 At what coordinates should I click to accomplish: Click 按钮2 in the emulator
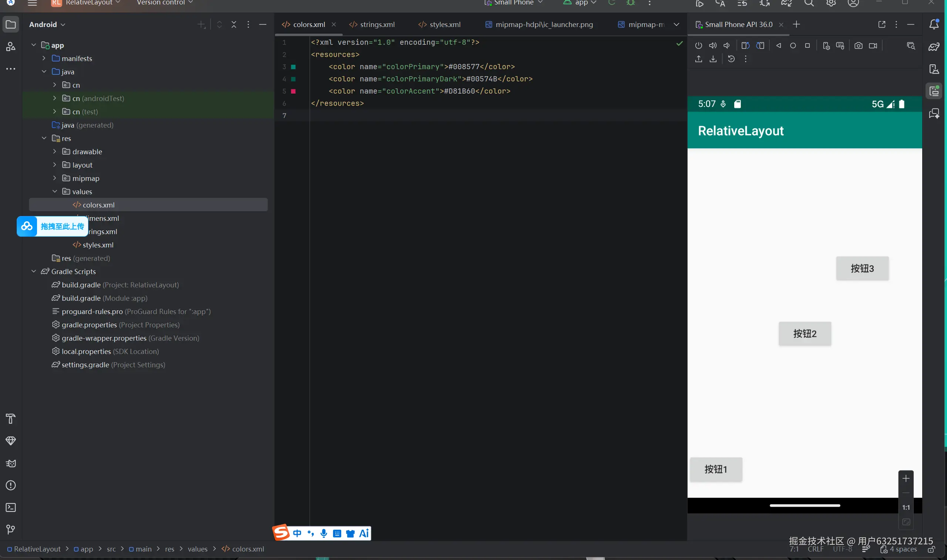805,334
